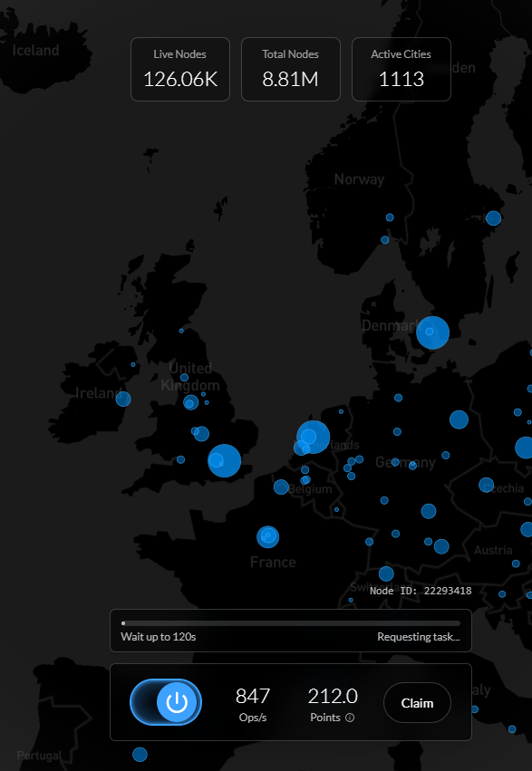Click the Claim button
The width and height of the screenshot is (532, 771).
[x=417, y=703]
